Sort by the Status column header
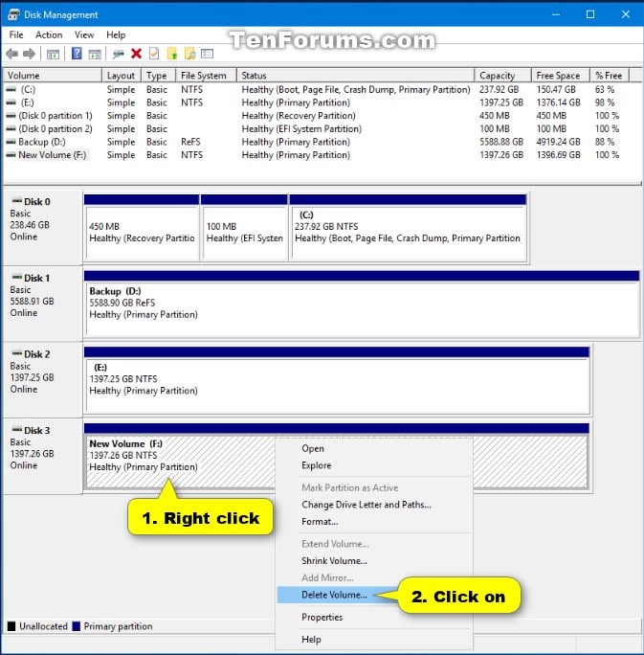The width and height of the screenshot is (644, 655). (356, 76)
